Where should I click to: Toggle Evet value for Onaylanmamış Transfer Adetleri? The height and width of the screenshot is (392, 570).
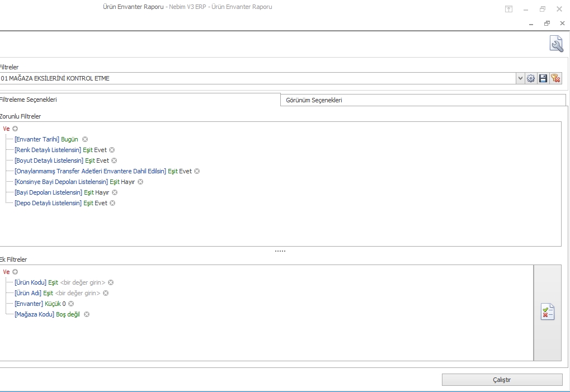[x=185, y=171]
